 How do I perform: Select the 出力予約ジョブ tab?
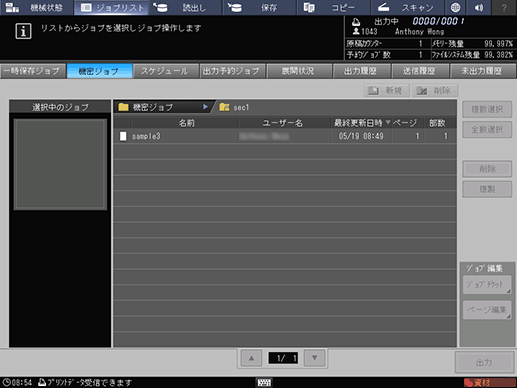(232, 71)
